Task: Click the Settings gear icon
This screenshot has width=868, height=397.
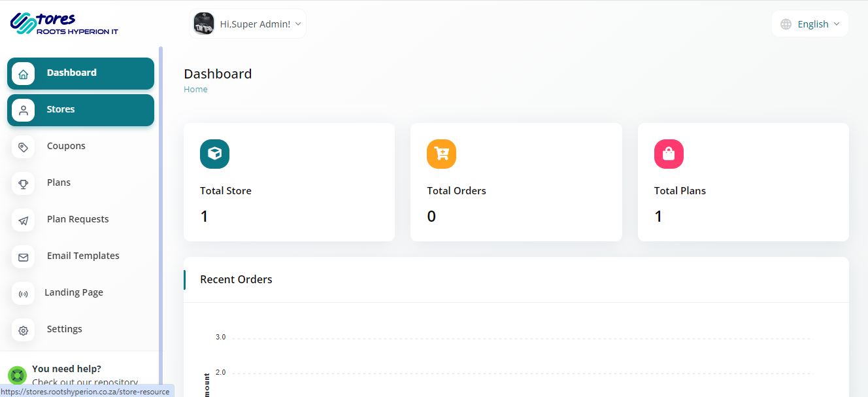Action: click(x=24, y=330)
